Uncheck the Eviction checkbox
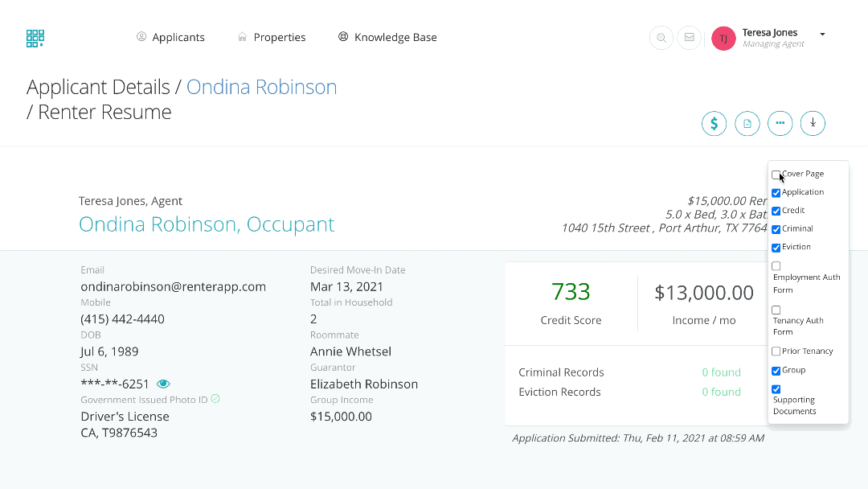 [x=776, y=248]
